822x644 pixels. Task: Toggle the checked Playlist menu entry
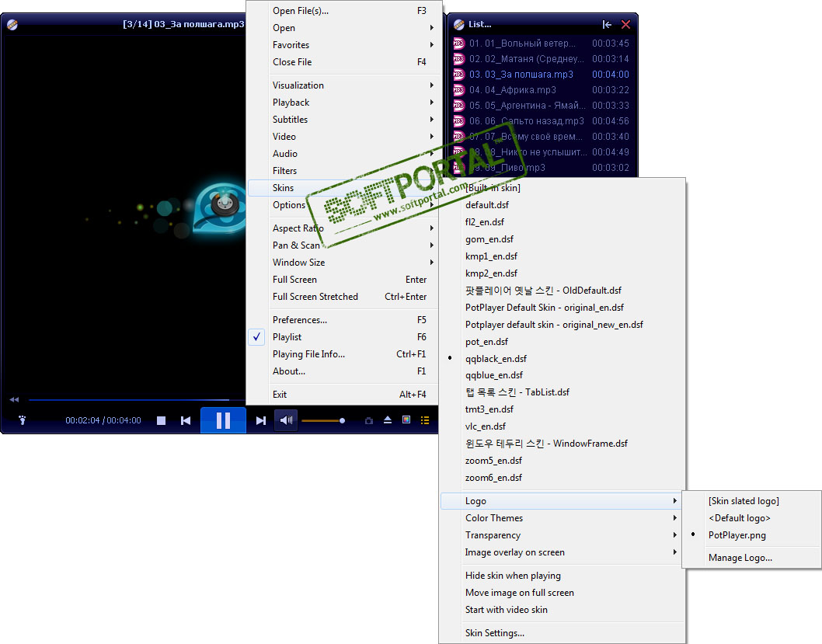pos(343,337)
